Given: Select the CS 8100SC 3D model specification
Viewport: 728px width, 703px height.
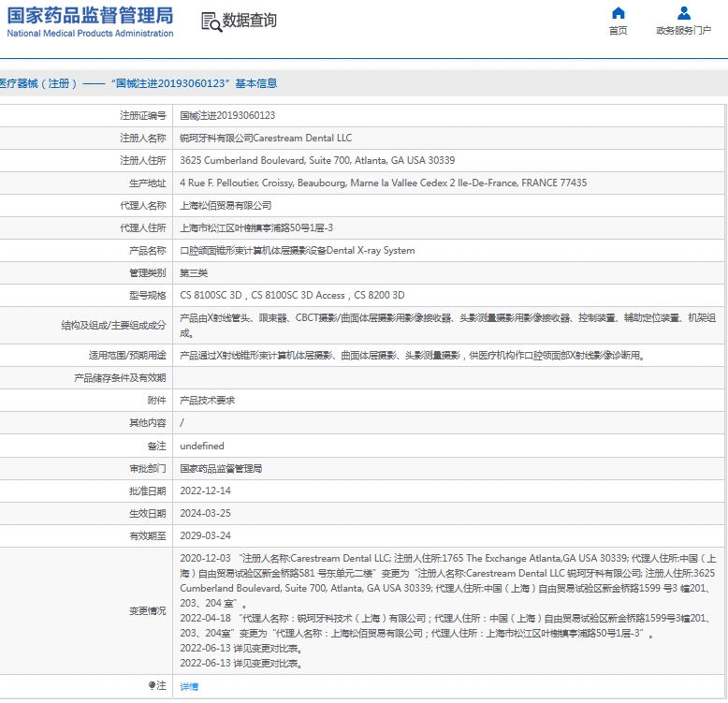Looking at the screenshot, I should 292,295.
